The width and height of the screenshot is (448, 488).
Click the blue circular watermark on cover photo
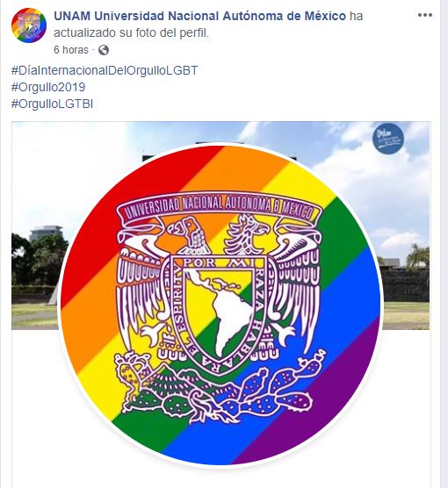[x=388, y=139]
